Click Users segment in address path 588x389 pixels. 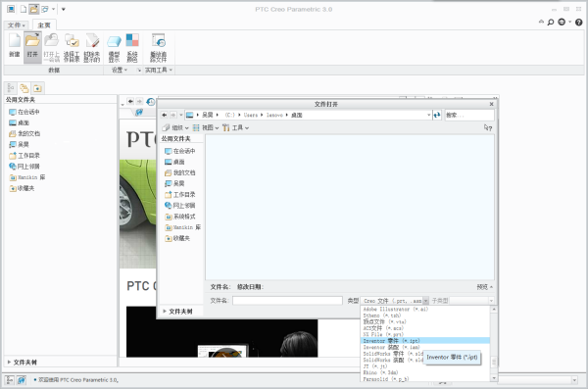coord(251,116)
